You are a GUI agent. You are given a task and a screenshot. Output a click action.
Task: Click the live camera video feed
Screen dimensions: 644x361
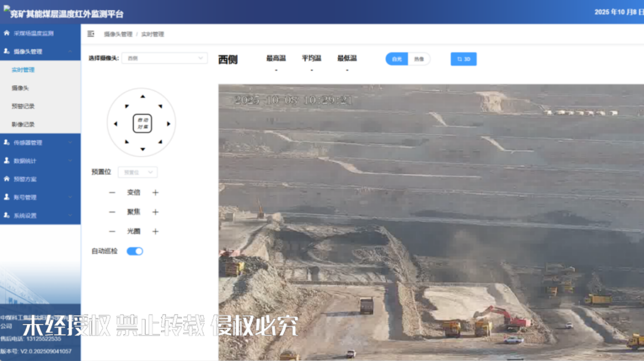tap(431, 222)
